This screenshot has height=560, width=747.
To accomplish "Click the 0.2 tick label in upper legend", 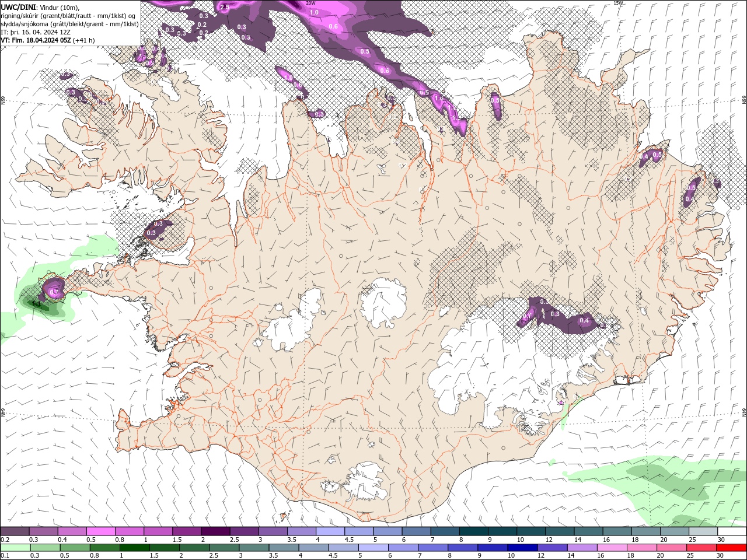I will coord(5,540).
